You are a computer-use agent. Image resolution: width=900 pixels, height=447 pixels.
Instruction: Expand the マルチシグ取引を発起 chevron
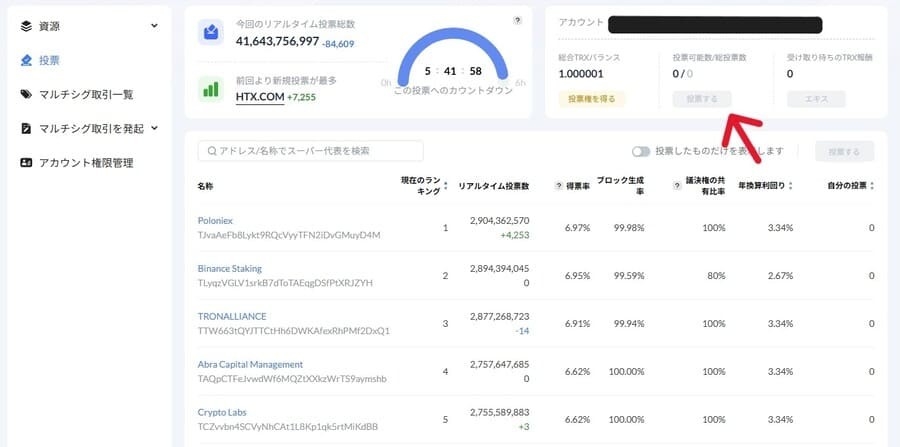tap(154, 128)
